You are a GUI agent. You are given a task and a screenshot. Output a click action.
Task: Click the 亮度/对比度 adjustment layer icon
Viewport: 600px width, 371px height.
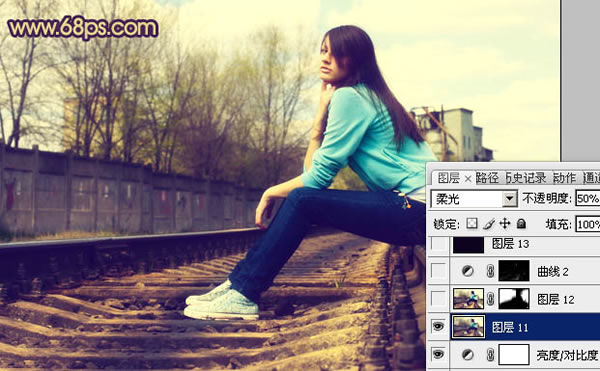pyautogui.click(x=467, y=355)
